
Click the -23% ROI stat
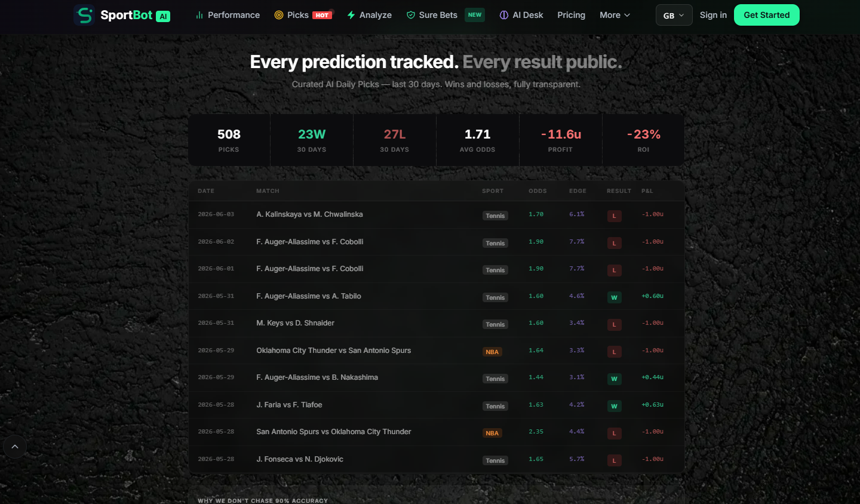pos(643,140)
